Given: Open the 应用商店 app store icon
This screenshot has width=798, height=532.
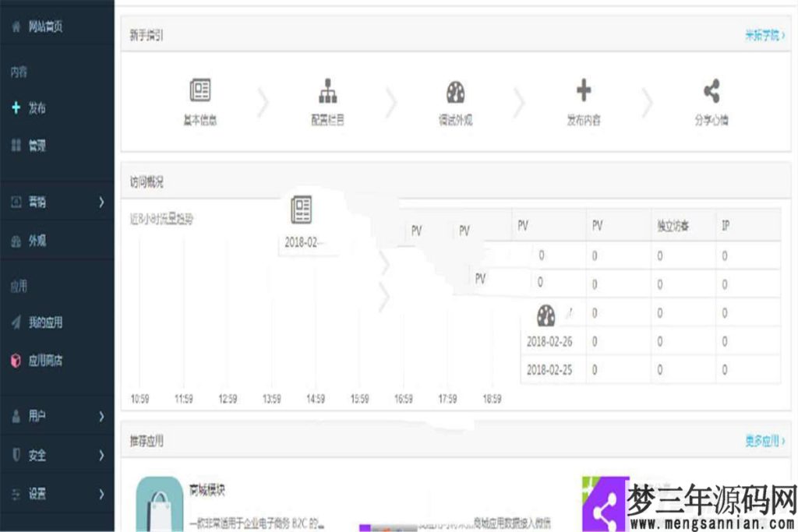Looking at the screenshot, I should pyautogui.click(x=16, y=358).
